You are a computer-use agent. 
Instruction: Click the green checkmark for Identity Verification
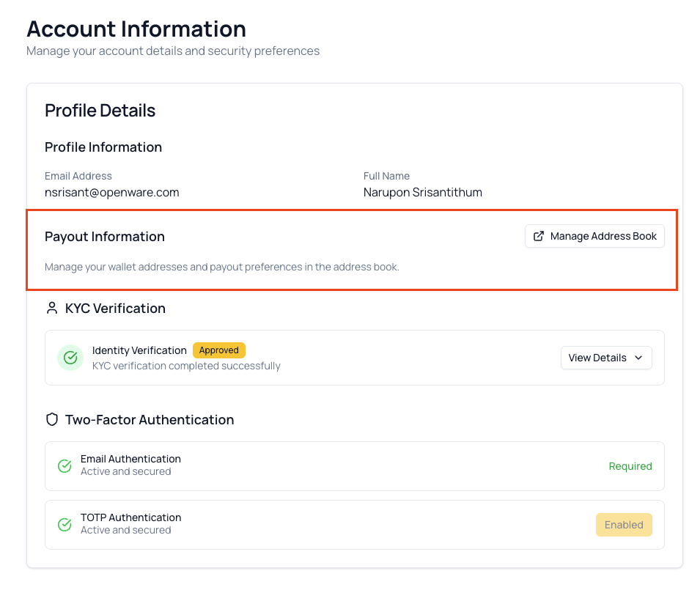[x=70, y=358]
